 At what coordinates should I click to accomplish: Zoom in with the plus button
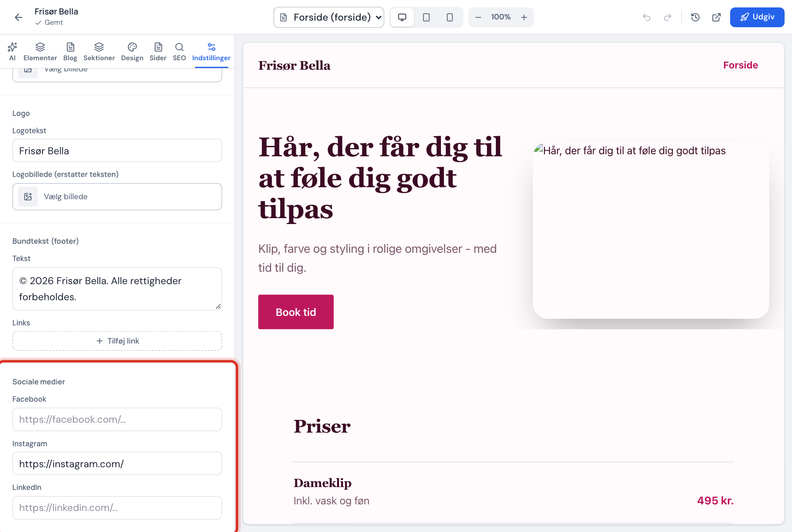(x=524, y=17)
